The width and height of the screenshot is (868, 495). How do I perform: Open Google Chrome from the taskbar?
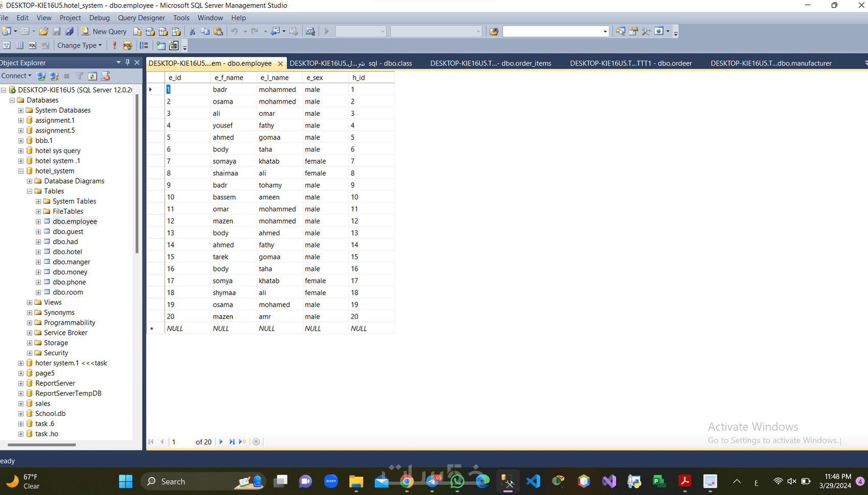(x=407, y=481)
